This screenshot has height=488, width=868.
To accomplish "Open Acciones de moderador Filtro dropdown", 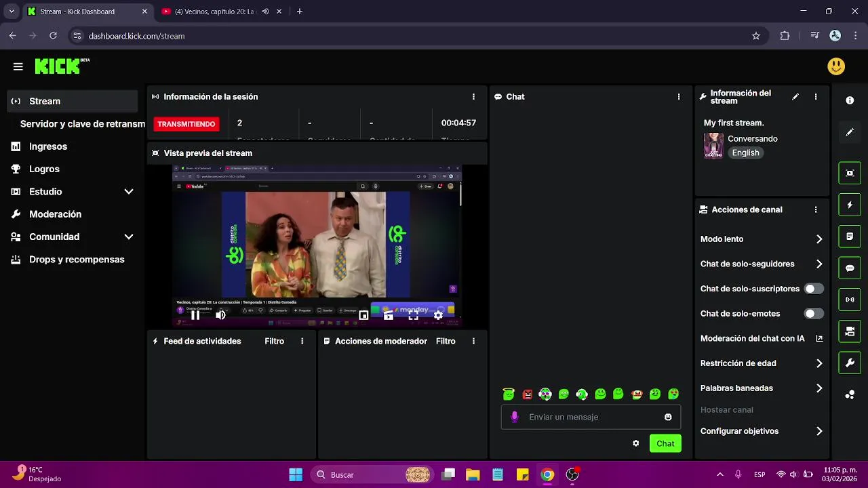I will click(446, 342).
